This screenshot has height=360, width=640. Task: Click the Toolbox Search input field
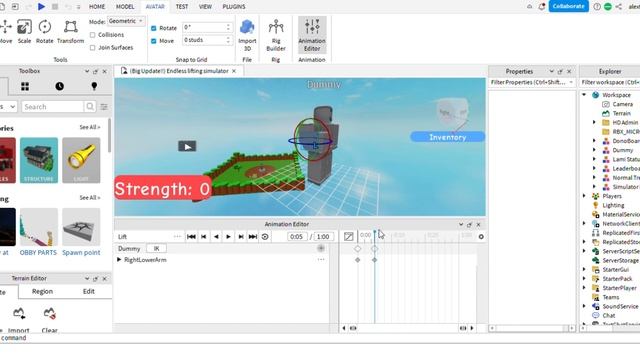point(53,107)
